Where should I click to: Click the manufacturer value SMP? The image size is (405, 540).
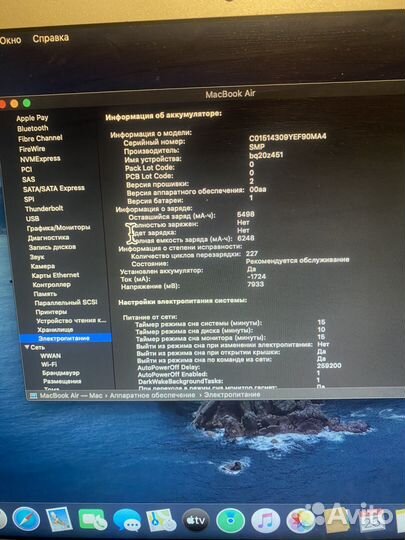tap(257, 146)
